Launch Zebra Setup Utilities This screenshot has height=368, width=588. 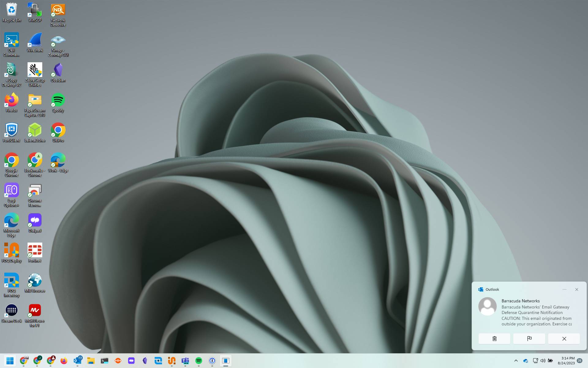point(35,71)
